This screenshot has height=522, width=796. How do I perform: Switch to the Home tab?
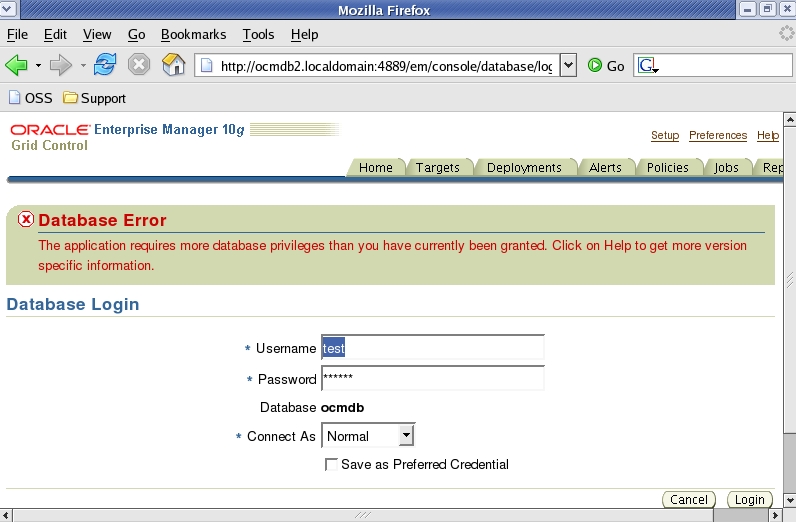tap(376, 168)
